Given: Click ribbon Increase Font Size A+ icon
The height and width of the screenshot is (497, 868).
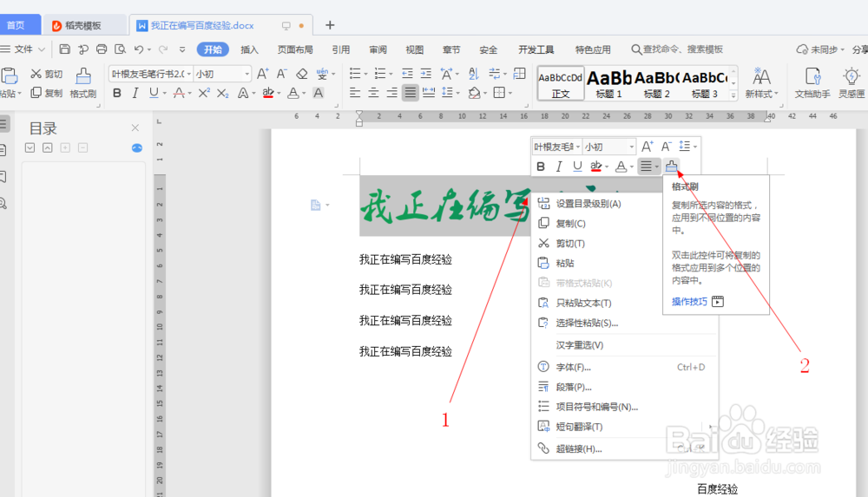Looking at the screenshot, I should pyautogui.click(x=263, y=74).
